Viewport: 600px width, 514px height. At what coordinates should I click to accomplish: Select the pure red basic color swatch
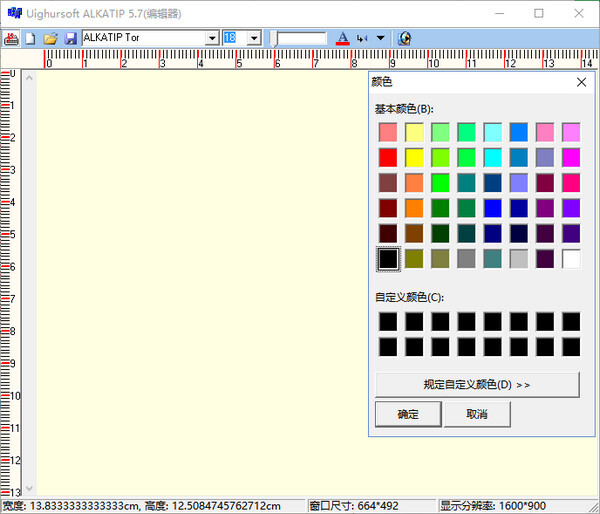click(x=388, y=157)
